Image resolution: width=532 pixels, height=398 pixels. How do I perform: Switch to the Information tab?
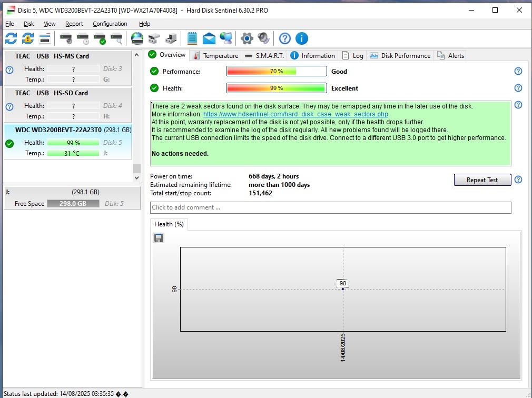(x=312, y=56)
